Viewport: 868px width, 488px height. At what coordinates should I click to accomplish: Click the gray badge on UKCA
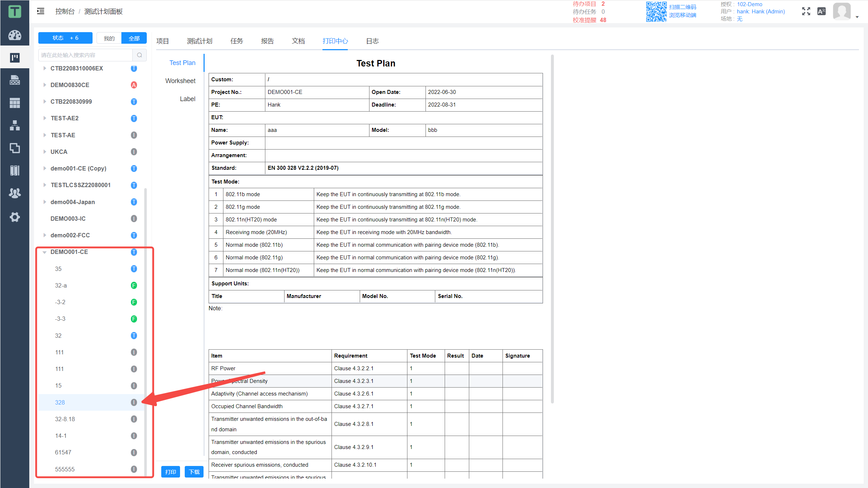point(134,152)
